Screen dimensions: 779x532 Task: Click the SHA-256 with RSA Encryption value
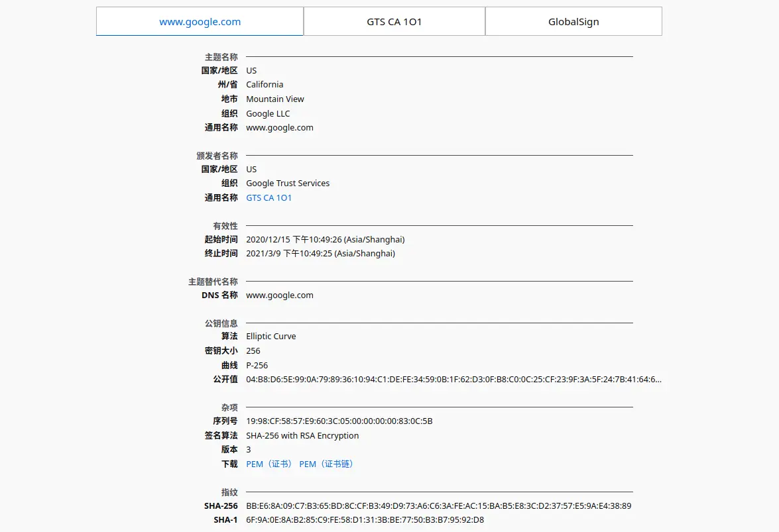(x=302, y=435)
